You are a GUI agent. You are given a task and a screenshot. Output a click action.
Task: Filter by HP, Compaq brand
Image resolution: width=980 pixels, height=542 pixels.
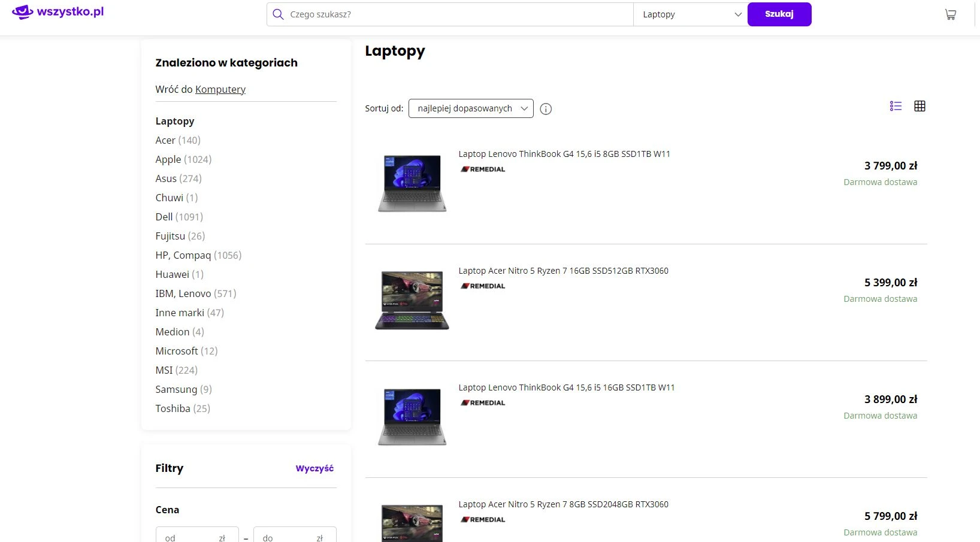(198, 255)
